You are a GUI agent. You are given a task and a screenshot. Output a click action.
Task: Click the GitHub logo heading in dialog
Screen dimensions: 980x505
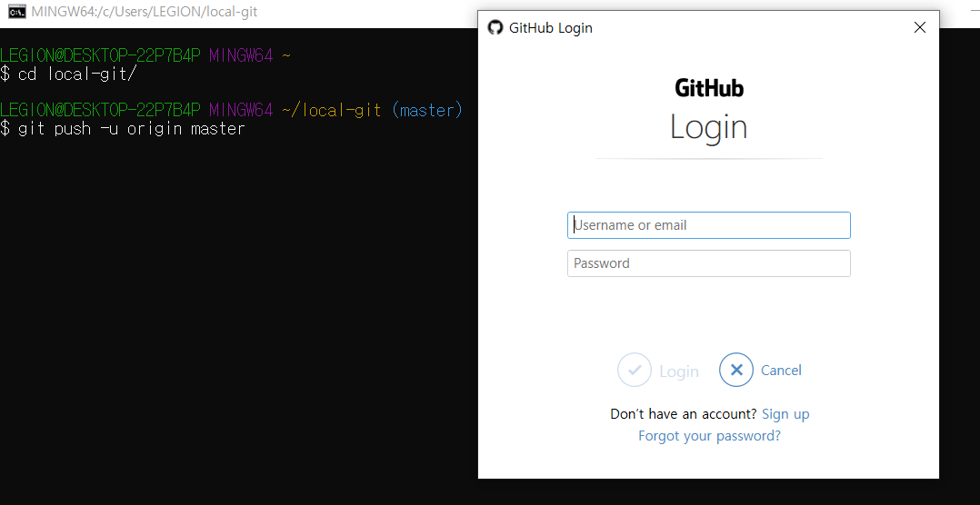(709, 88)
